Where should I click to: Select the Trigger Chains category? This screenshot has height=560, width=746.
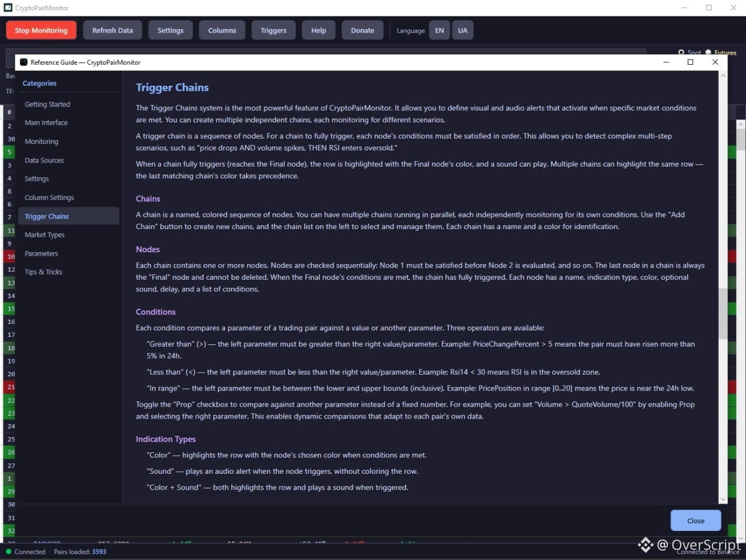pyautogui.click(x=69, y=216)
